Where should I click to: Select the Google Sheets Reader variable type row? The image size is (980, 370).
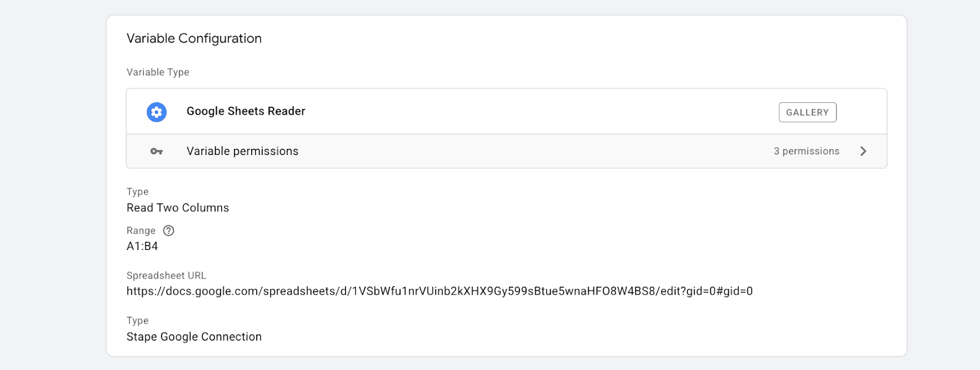507,111
